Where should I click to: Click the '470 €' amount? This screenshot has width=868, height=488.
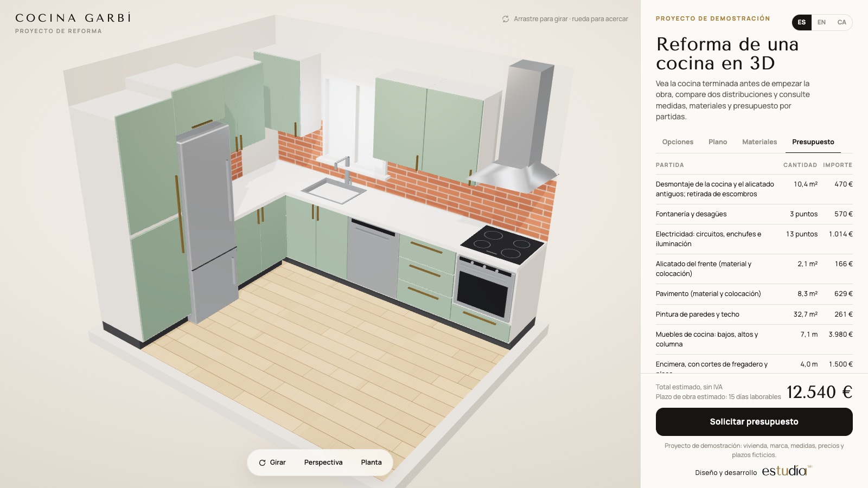[844, 184]
